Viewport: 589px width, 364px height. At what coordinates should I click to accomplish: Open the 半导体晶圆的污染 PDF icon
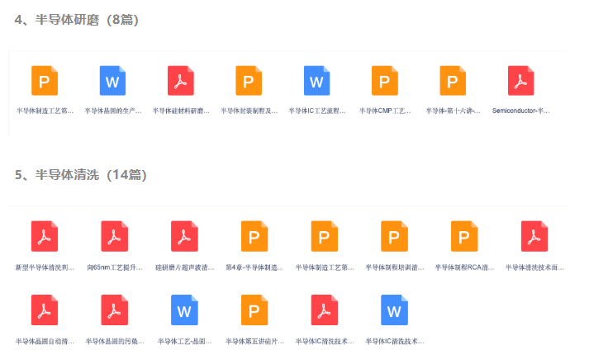pos(114,309)
